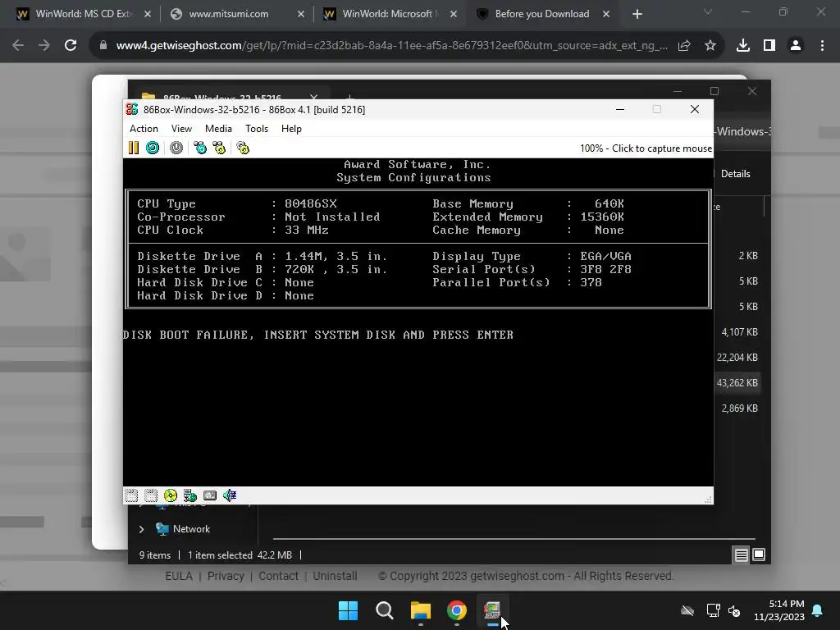The height and width of the screenshot is (630, 840).
Task: Click the sound speaker status bar icon
Action: [230, 495]
